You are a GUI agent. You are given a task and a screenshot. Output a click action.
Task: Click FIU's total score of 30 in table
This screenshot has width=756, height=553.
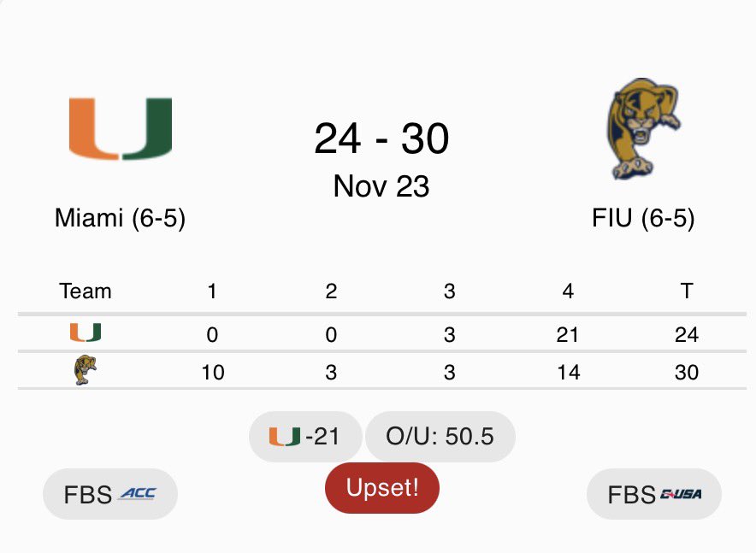click(686, 372)
